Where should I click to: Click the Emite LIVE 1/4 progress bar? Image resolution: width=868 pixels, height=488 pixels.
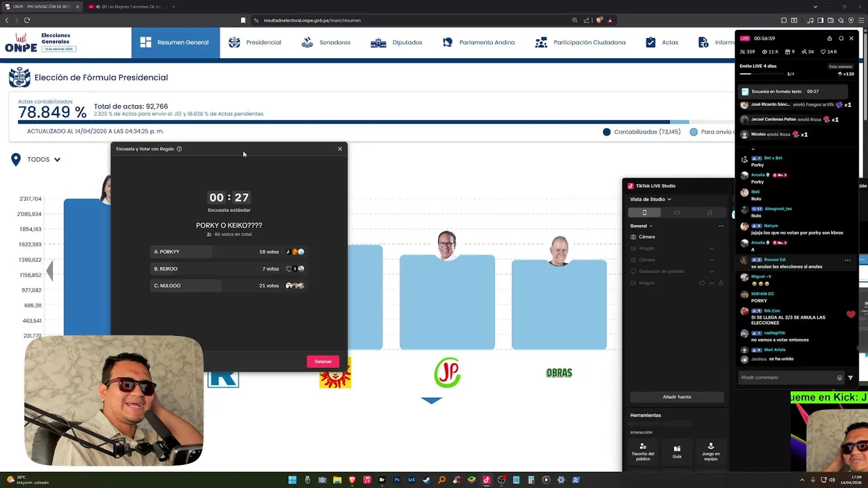coord(763,74)
